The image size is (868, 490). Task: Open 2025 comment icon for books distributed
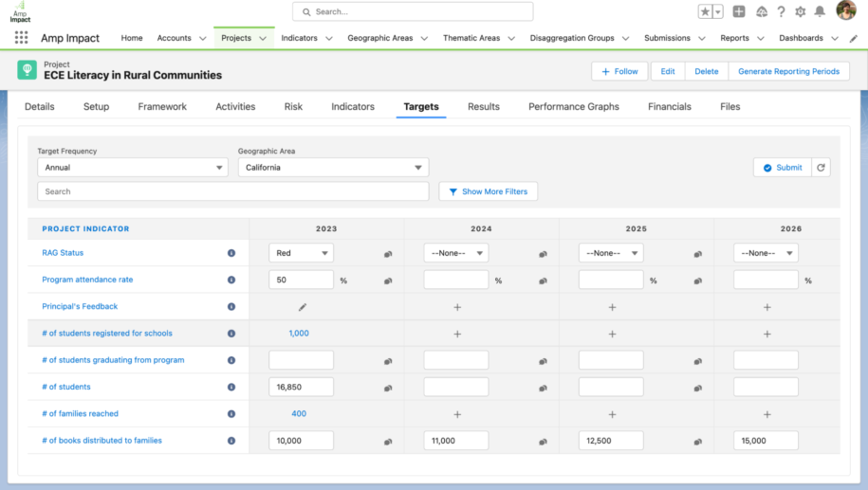coord(698,442)
